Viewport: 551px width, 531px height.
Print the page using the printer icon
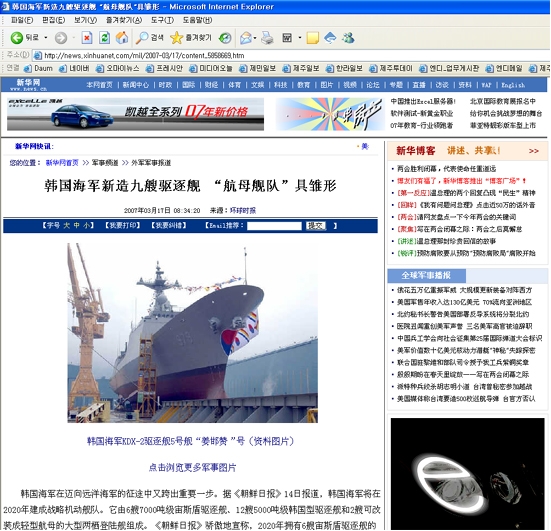(267, 38)
